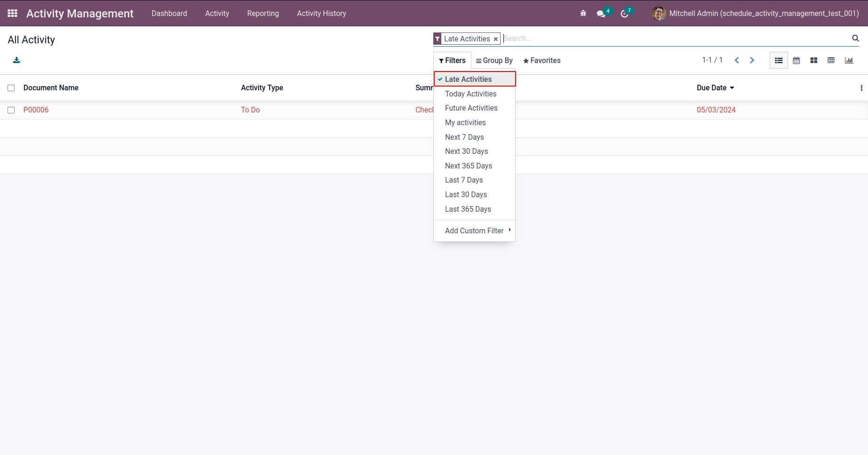This screenshot has height=455, width=868.
Task: Toggle the select-all header checkbox
Action: tap(11, 88)
